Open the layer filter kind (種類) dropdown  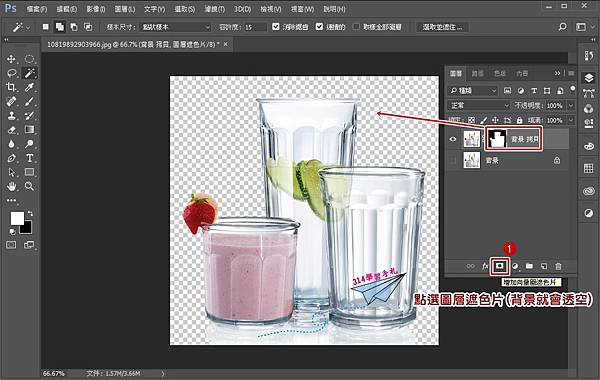[473, 91]
